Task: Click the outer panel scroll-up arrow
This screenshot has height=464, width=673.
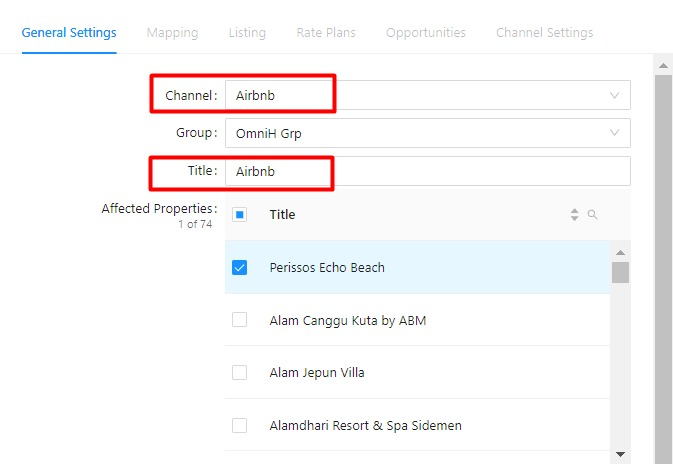Action: click(663, 66)
